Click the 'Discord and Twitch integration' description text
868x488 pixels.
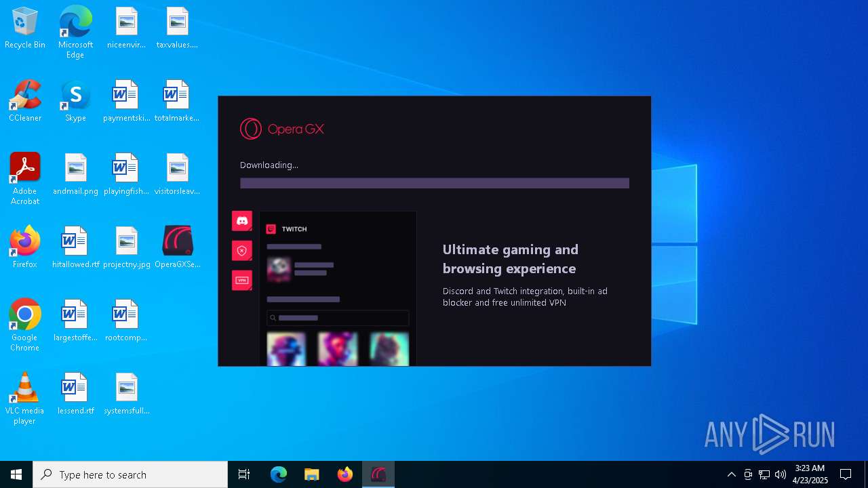tap(525, 297)
